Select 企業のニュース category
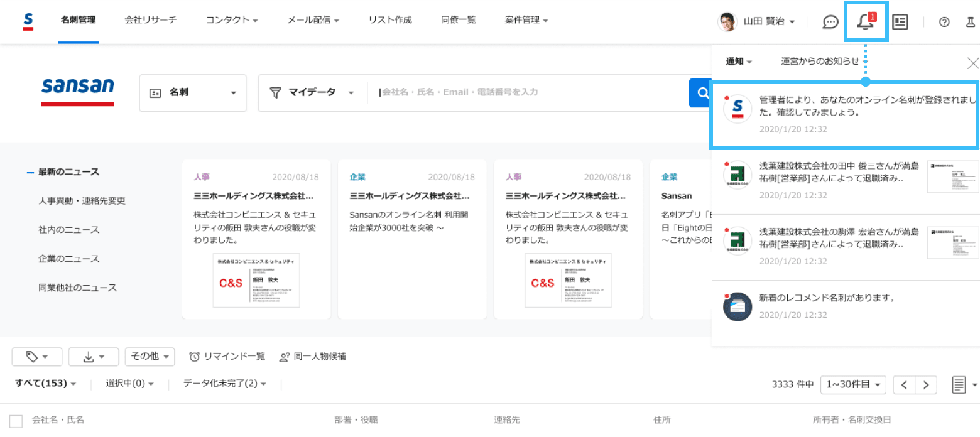 pyautogui.click(x=68, y=259)
